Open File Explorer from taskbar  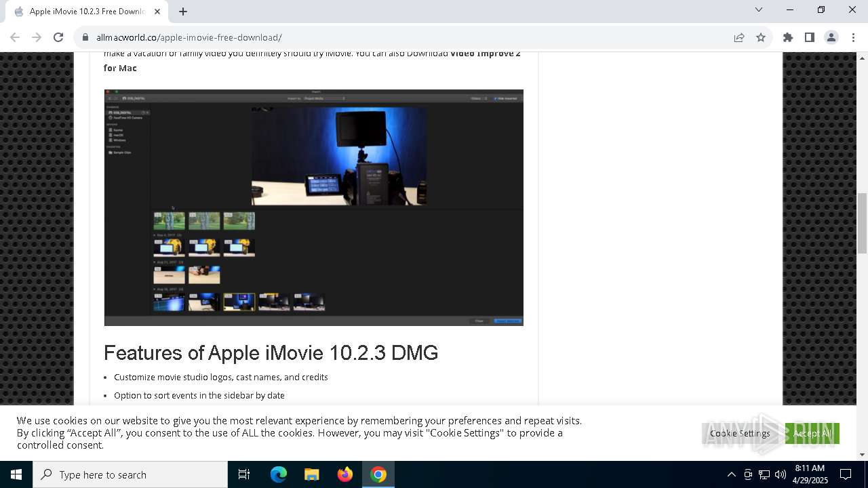pos(312,474)
